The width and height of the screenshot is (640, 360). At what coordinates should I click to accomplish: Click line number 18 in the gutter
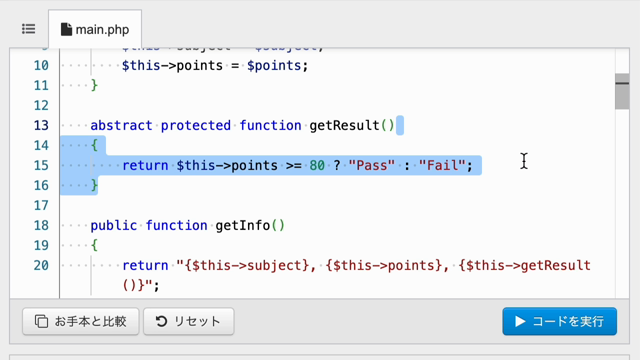41,225
